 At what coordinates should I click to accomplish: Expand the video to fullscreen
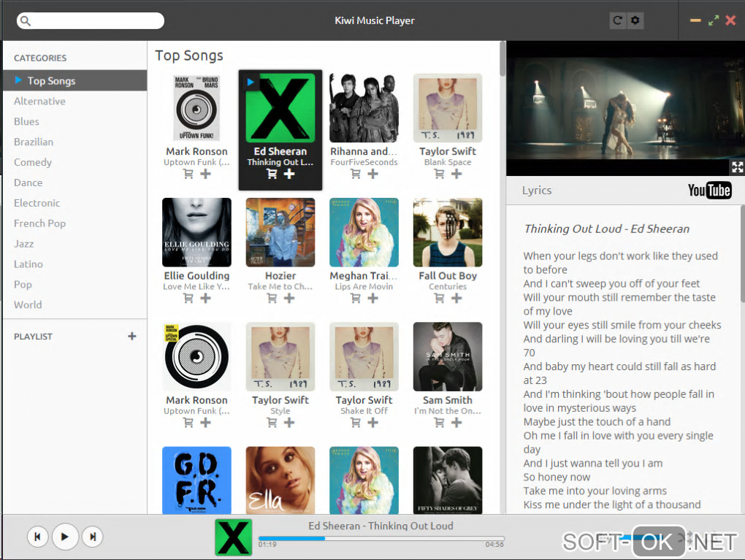[737, 166]
